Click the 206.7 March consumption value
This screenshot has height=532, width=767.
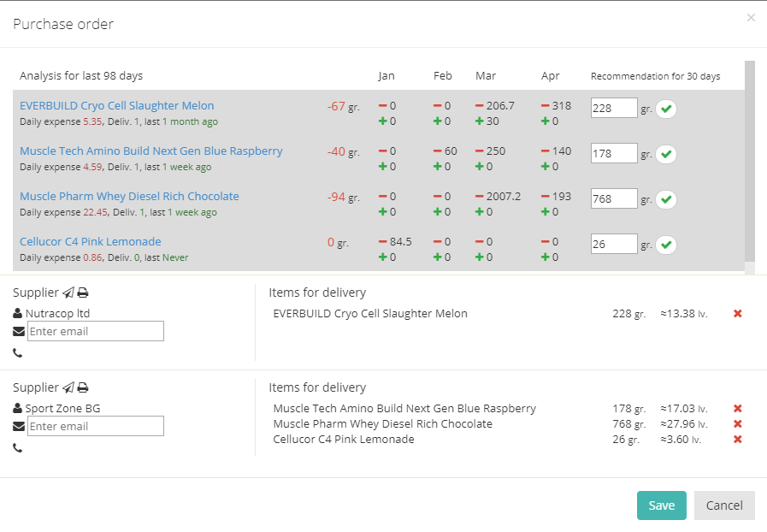tap(500, 106)
